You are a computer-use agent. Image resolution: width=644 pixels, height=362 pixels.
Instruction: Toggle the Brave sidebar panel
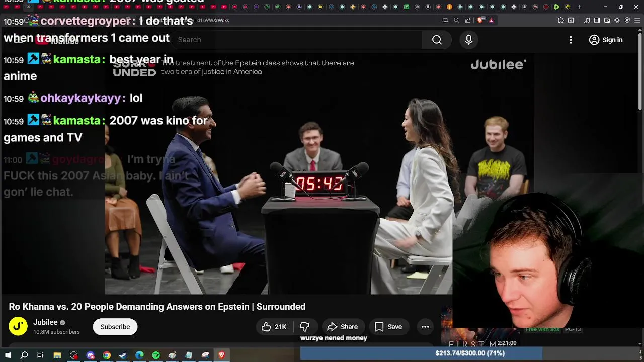click(597, 20)
